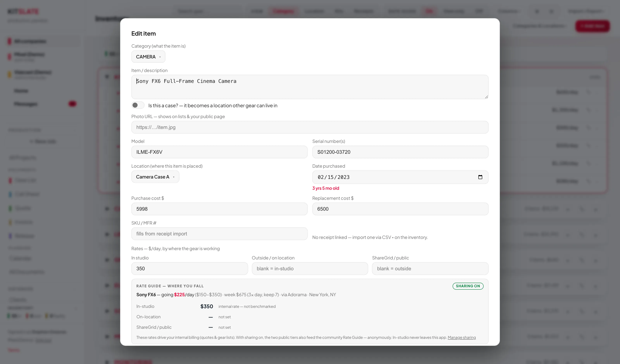Viewport: 620px width, 364px height.
Task: Open the calendar picker icon in Date purchased
Action: click(x=480, y=177)
